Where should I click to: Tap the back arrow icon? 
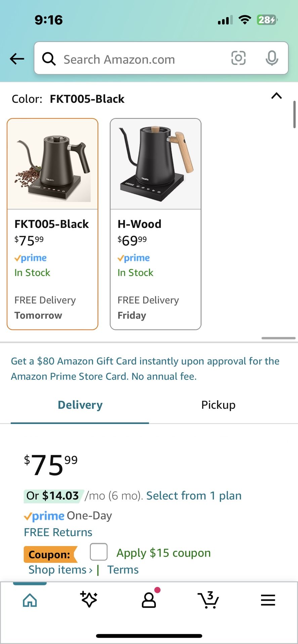click(x=17, y=59)
